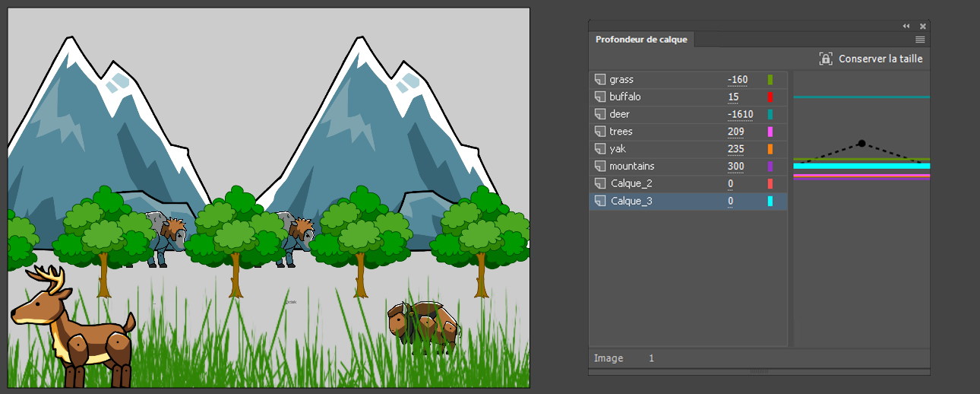Image resolution: width=980 pixels, height=394 pixels.
Task: Edit the mountains depth value 300
Action: click(735, 166)
